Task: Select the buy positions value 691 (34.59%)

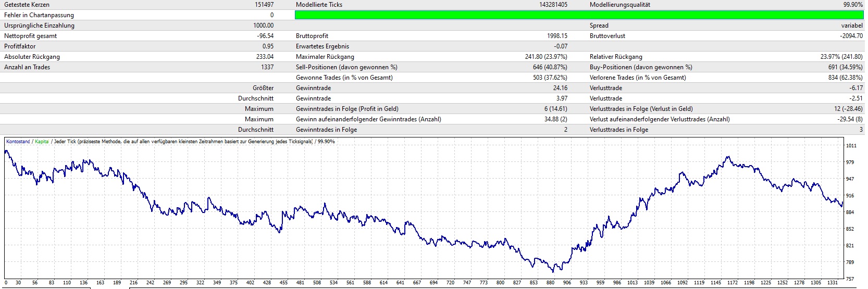Action: 846,67
